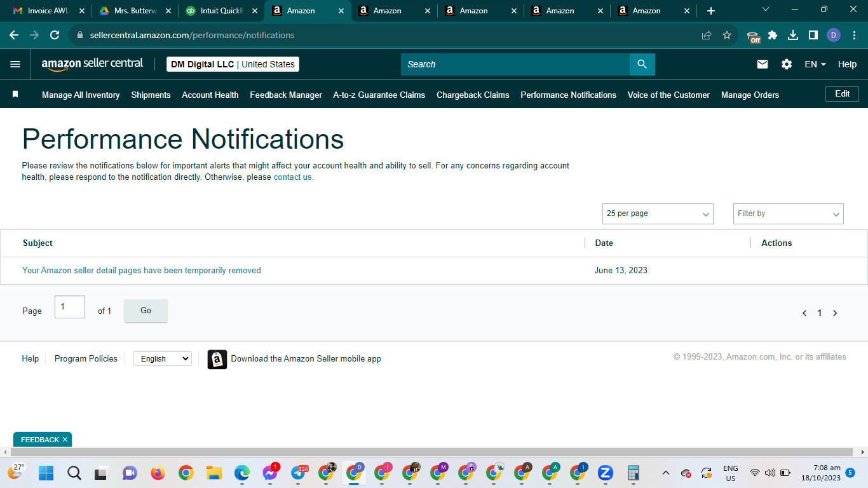The height and width of the screenshot is (488, 868).
Task: Open A-to-z Guarantee Claims
Action: 379,95
